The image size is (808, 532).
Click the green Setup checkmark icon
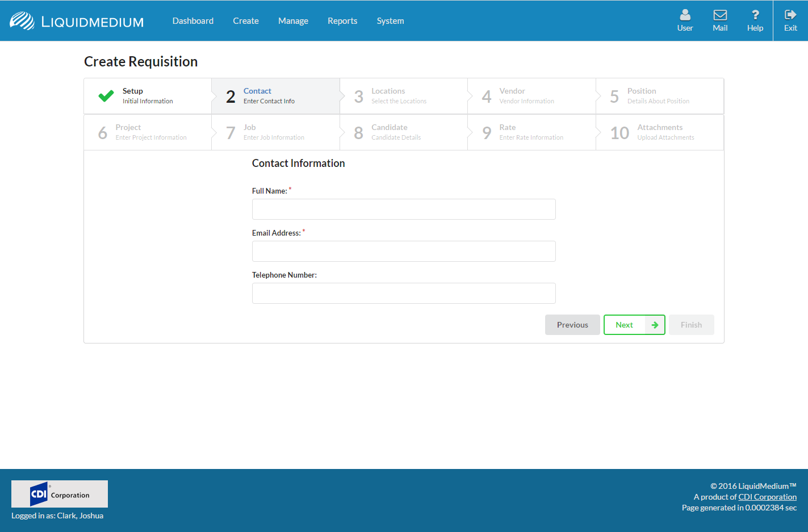click(106, 96)
